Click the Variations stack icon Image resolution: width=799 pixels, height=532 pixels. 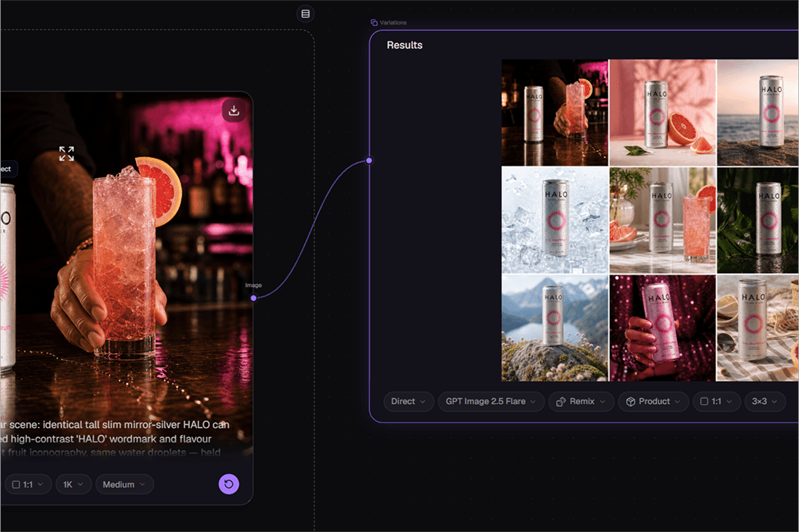pos(374,22)
